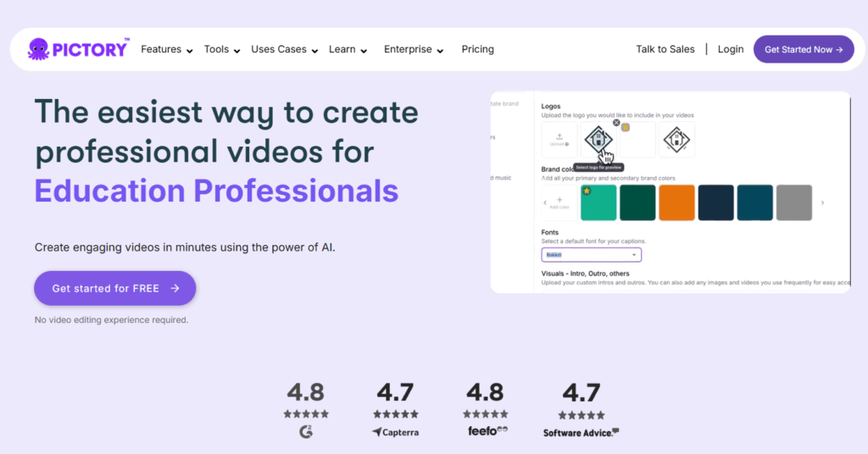Click the G2 4.8 rating number
Image resolution: width=868 pixels, height=454 pixels.
(x=305, y=393)
